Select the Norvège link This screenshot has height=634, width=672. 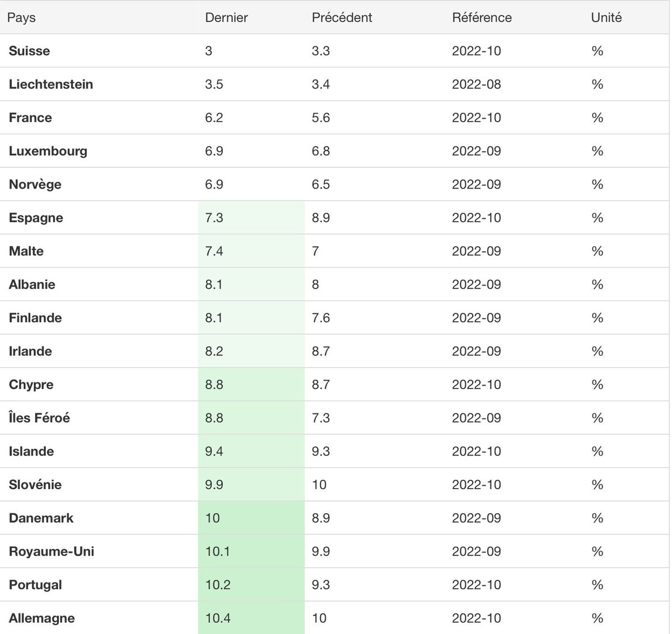tap(35, 185)
